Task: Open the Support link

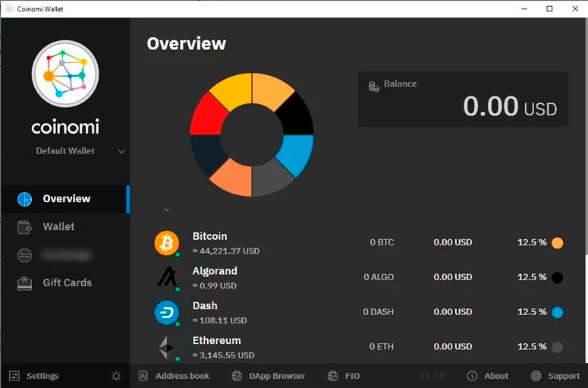Action: 556,376
